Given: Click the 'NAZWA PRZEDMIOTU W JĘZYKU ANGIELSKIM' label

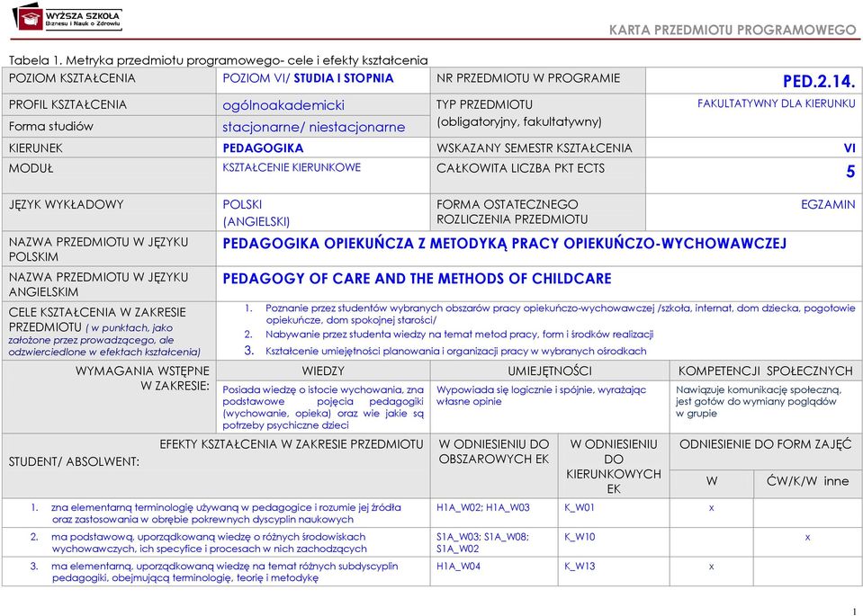Looking at the screenshot, I should [x=98, y=284].
